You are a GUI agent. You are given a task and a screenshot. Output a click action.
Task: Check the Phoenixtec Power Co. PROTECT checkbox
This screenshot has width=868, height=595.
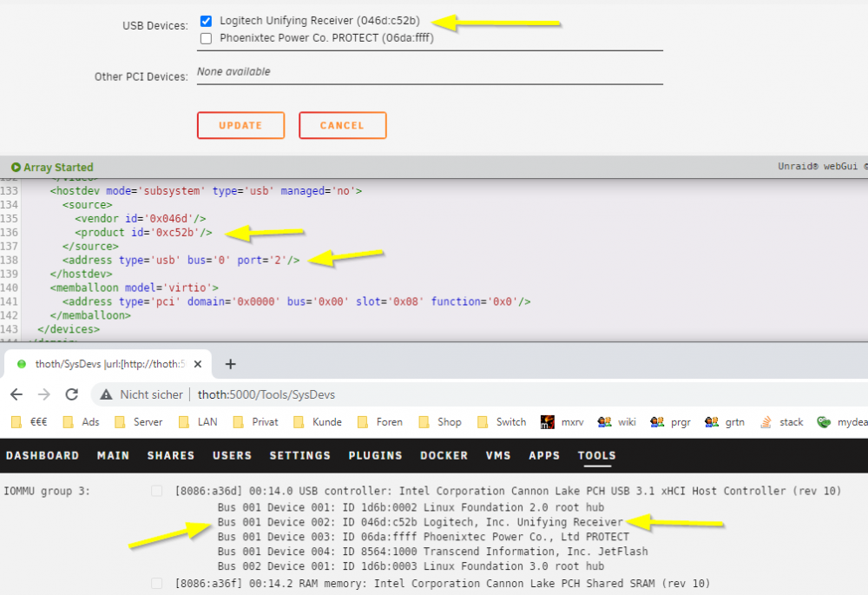(x=206, y=38)
